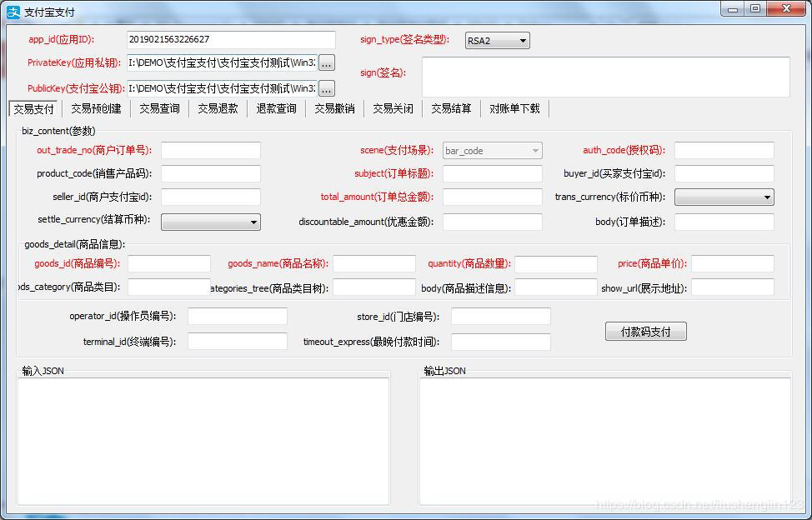The height and width of the screenshot is (520, 812).
Task: Browse for the PublicKey file
Action: (x=326, y=88)
